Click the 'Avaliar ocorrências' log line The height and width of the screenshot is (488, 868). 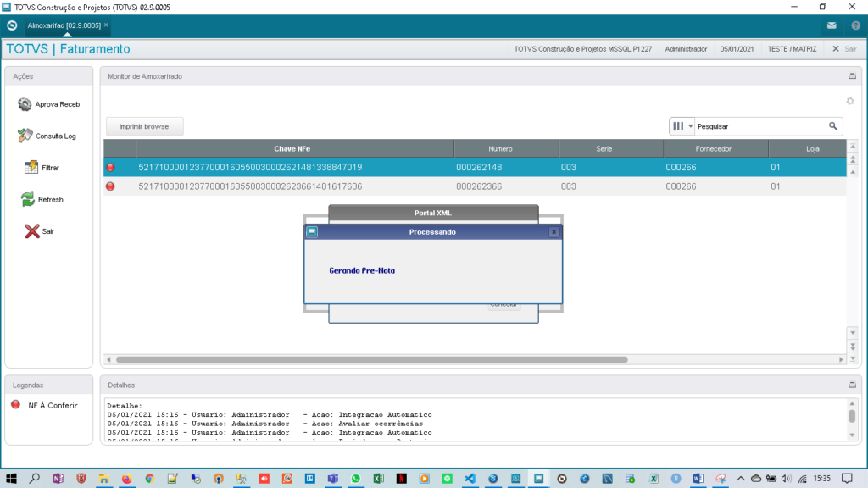(x=264, y=424)
